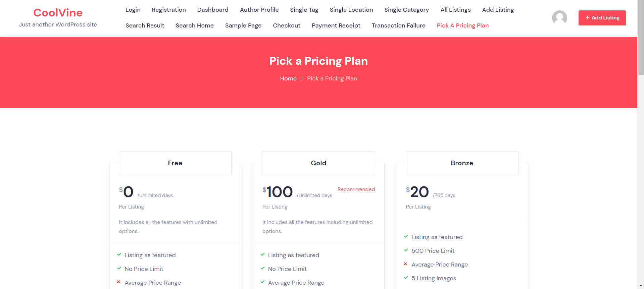This screenshot has width=644, height=289.
Task: Click the Gold plan title card
Action: tap(318, 163)
